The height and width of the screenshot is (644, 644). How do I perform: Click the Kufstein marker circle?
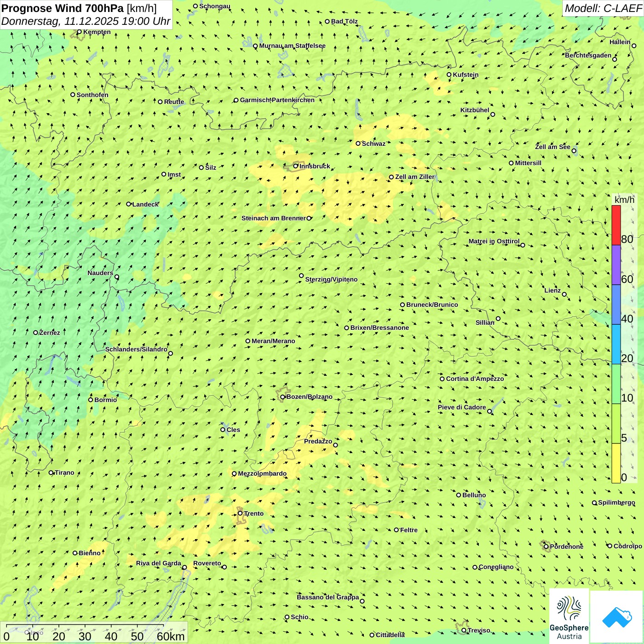449,75
